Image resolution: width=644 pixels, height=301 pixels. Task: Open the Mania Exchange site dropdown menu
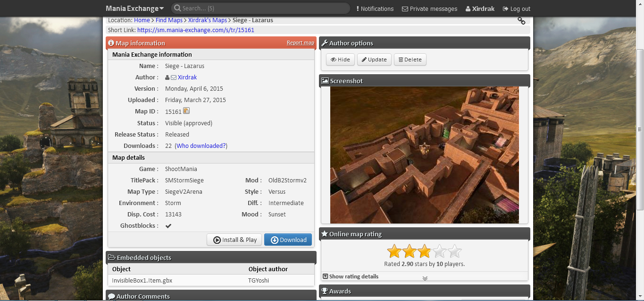coord(134,9)
